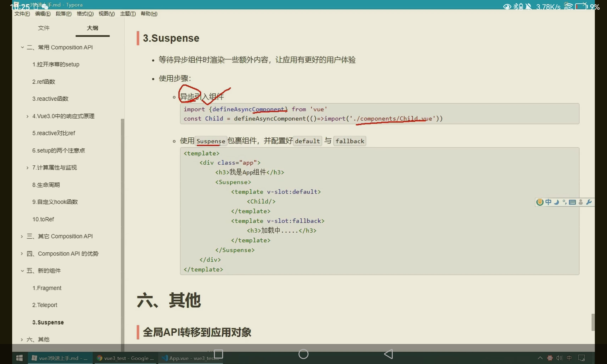Click the IME logo icon on floating toolbar
Screen dimensions: 607x364
pos(540,202)
